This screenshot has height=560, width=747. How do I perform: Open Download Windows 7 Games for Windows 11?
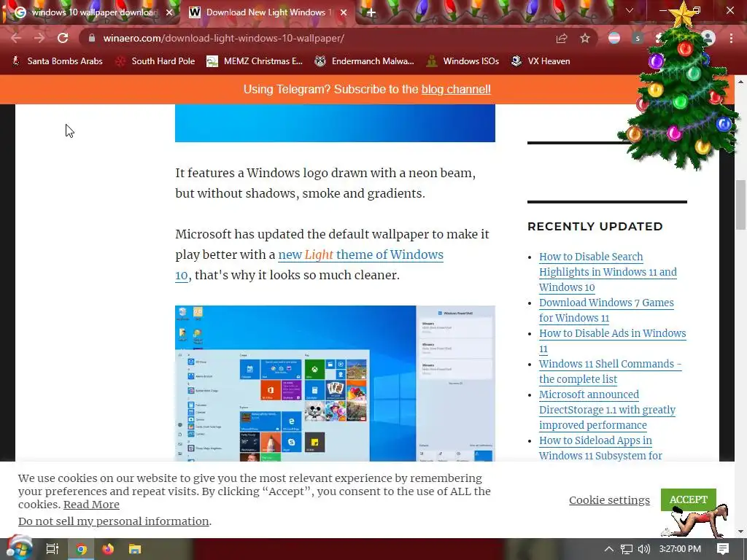(606, 310)
